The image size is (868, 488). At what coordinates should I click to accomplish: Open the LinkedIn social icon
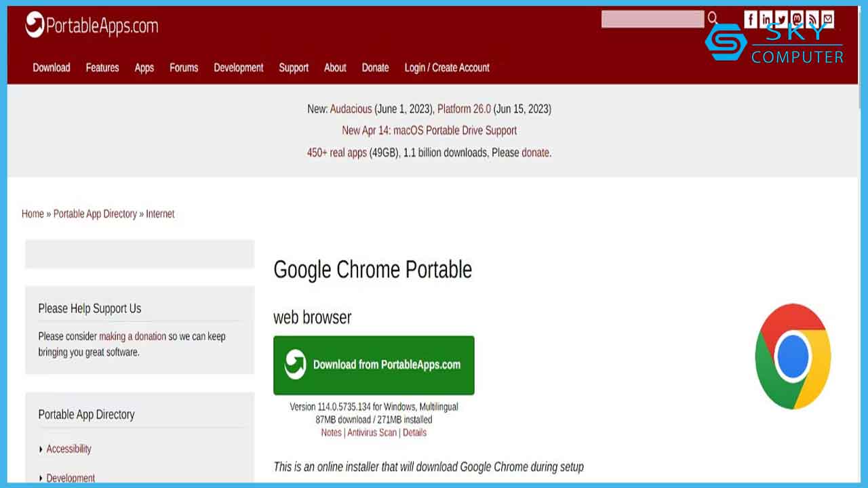766,20
